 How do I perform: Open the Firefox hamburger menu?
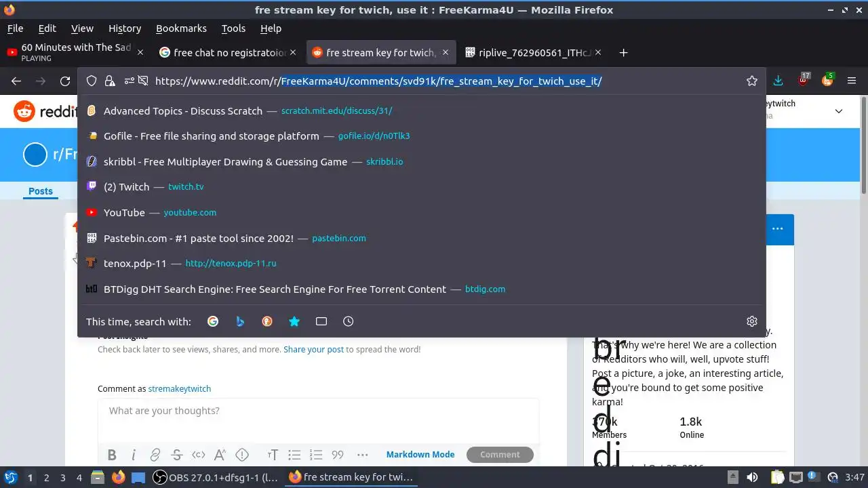point(852,81)
